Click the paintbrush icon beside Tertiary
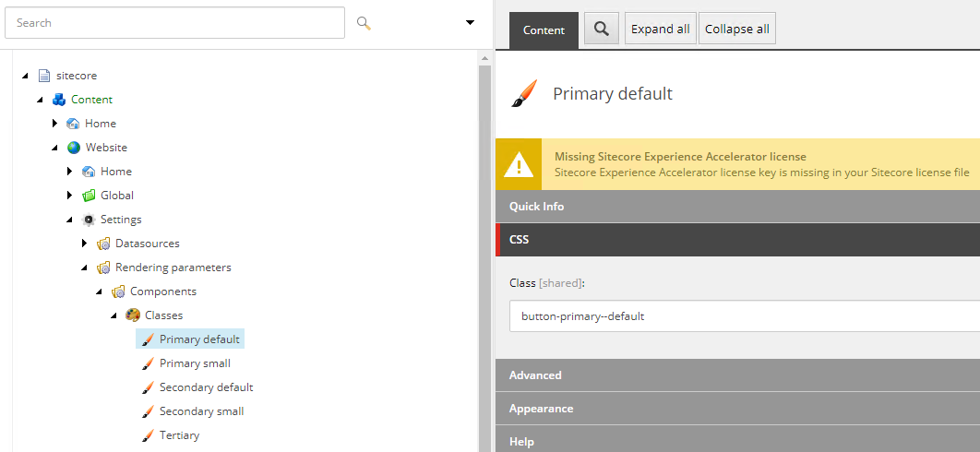The width and height of the screenshot is (980, 452). (x=148, y=435)
